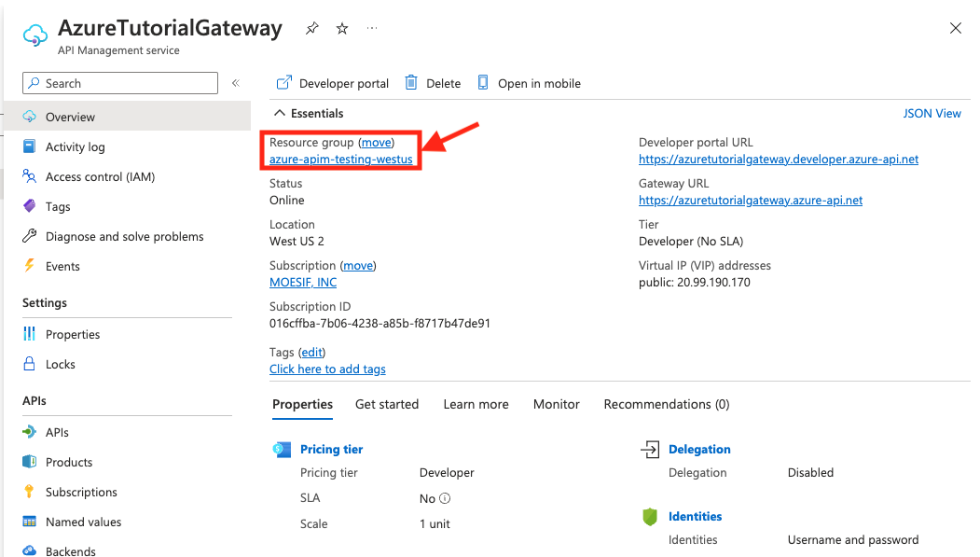Open Access control (IAM) page
Screen dimensions: 980x557
pyautogui.click(x=100, y=176)
